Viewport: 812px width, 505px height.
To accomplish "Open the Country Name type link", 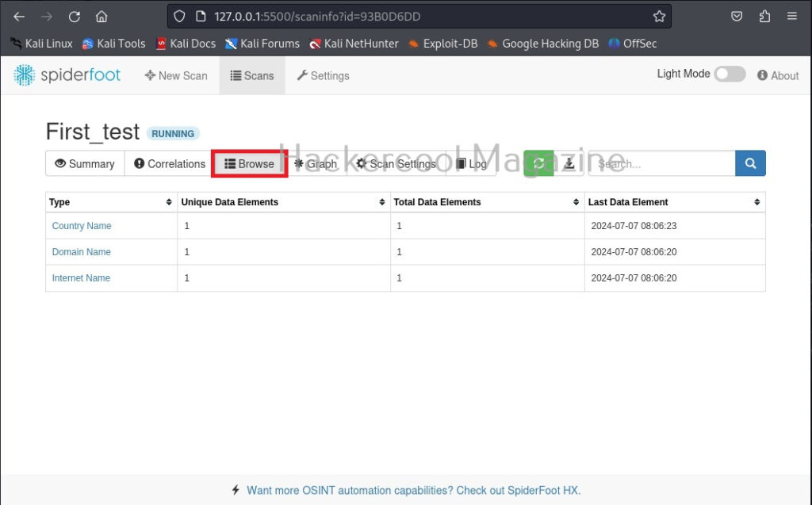I will point(82,226).
